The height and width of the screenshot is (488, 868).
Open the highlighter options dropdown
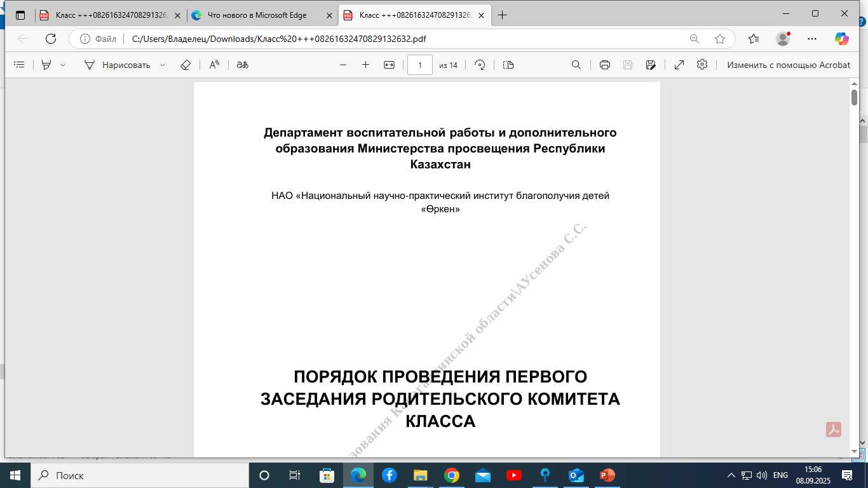pyautogui.click(x=62, y=64)
